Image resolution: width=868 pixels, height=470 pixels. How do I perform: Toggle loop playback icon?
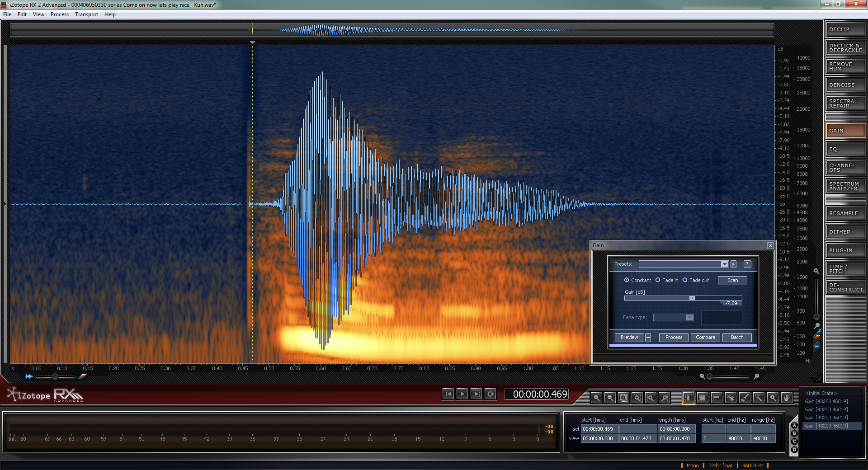[490, 394]
